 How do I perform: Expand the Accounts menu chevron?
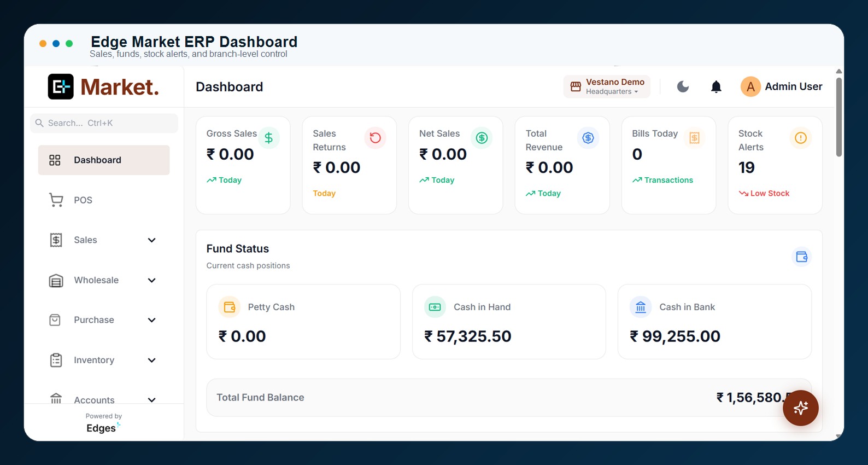tap(152, 400)
